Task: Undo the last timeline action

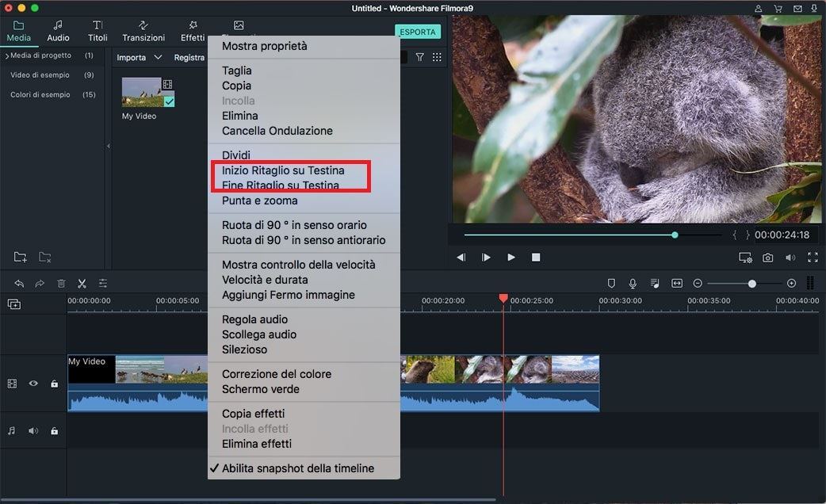Action: pos(19,284)
